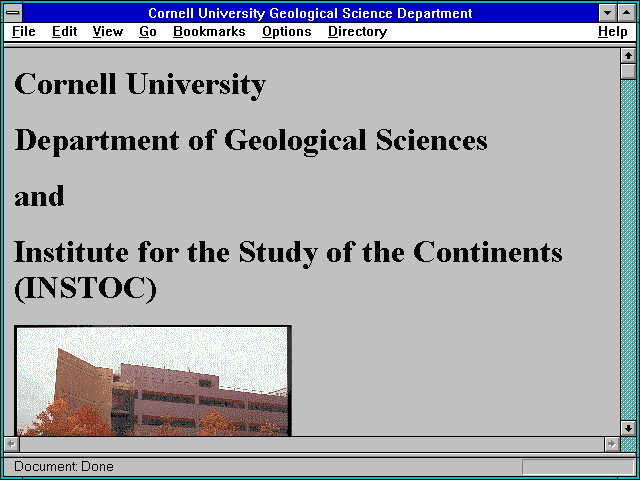This screenshot has height=480, width=640.
Task: Click the window title bar text
Action: pos(310,13)
